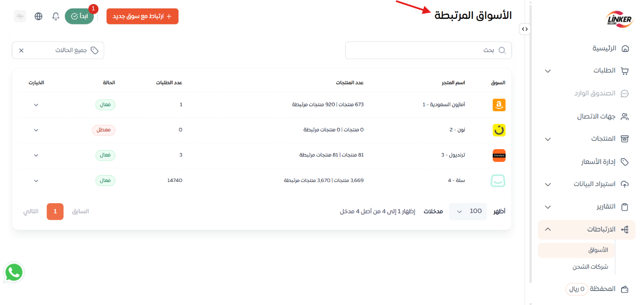Click the cloud upload icon for استيراد البيانات
Viewport: 644px width, 305px height.
point(625,184)
